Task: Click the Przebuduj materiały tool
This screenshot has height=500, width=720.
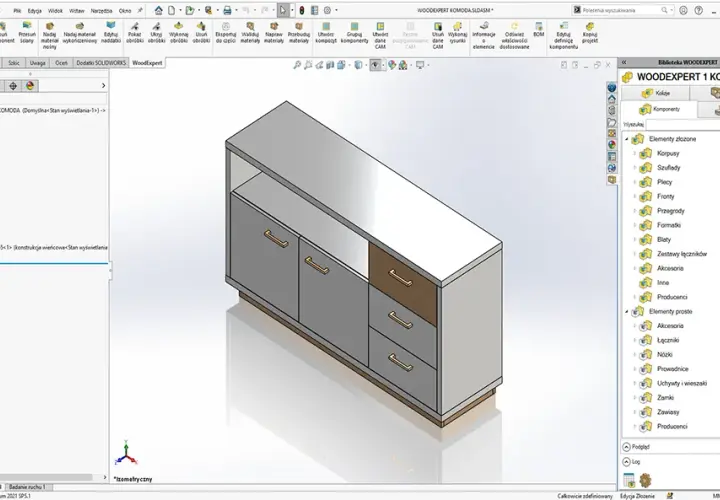Action: point(299,32)
